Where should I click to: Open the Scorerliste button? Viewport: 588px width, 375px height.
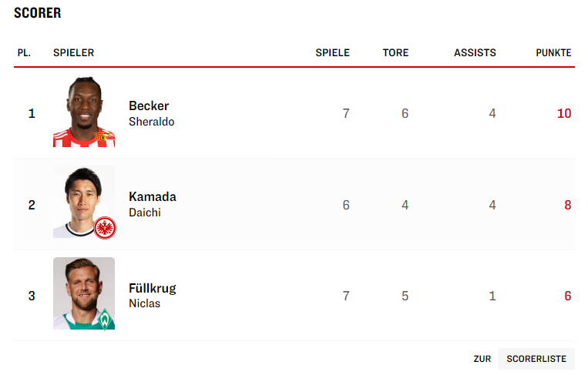point(536,359)
